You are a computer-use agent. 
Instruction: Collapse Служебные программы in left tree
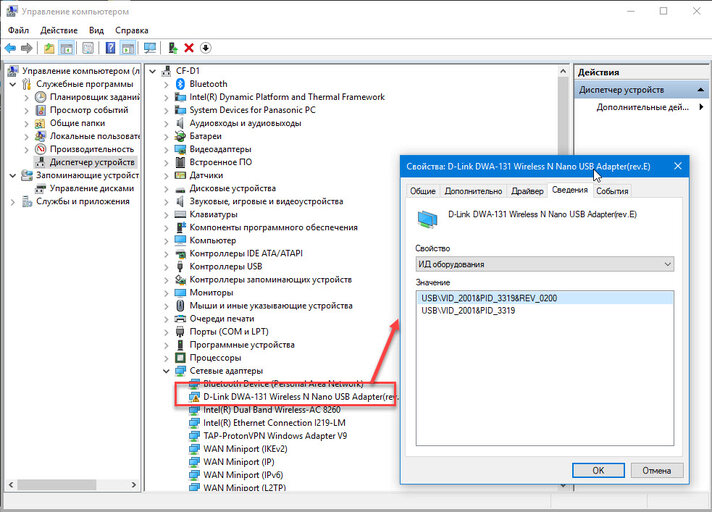[x=13, y=84]
